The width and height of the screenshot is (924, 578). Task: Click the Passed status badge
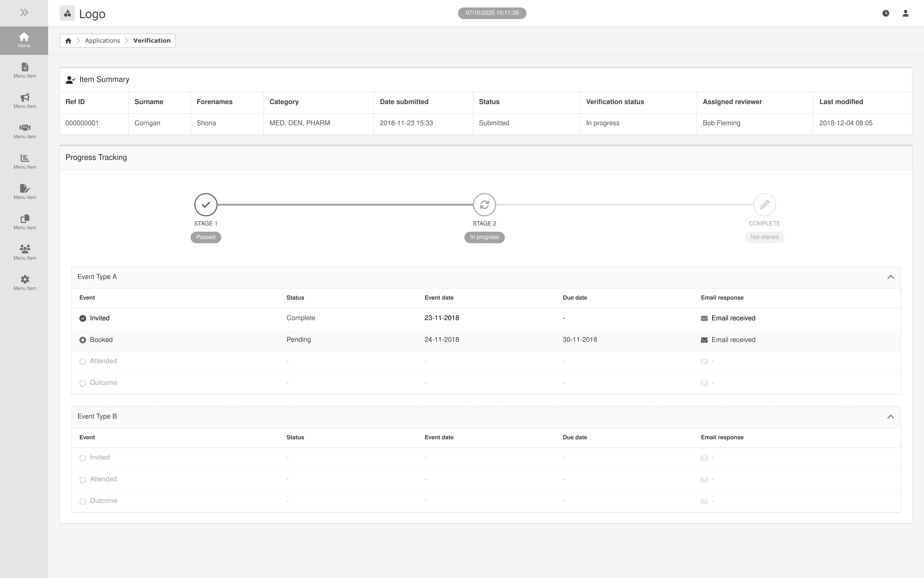206,237
